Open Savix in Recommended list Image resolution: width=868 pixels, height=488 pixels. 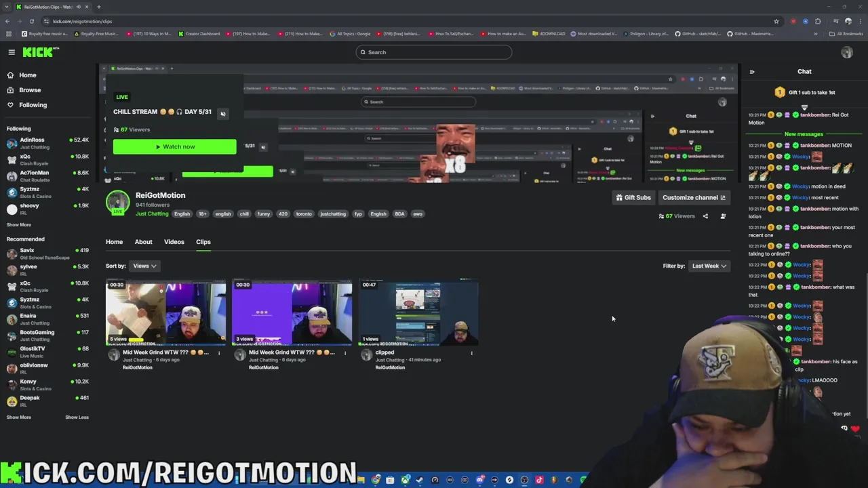[x=47, y=253]
